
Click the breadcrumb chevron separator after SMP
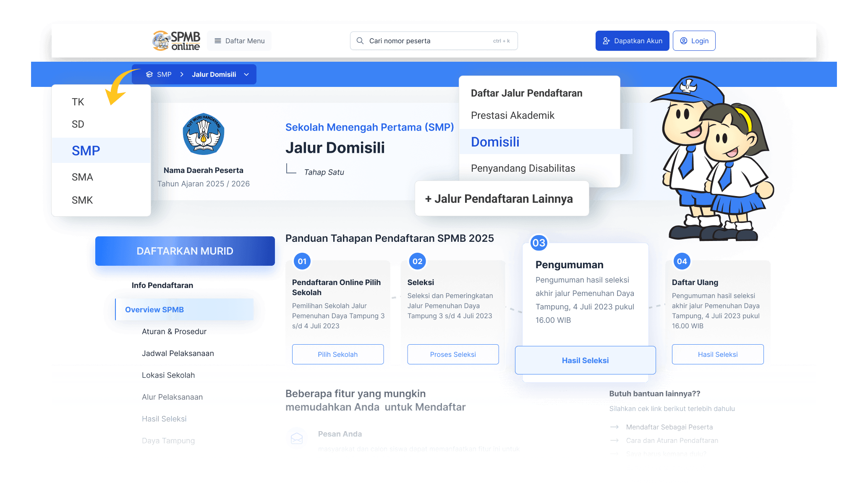point(182,74)
